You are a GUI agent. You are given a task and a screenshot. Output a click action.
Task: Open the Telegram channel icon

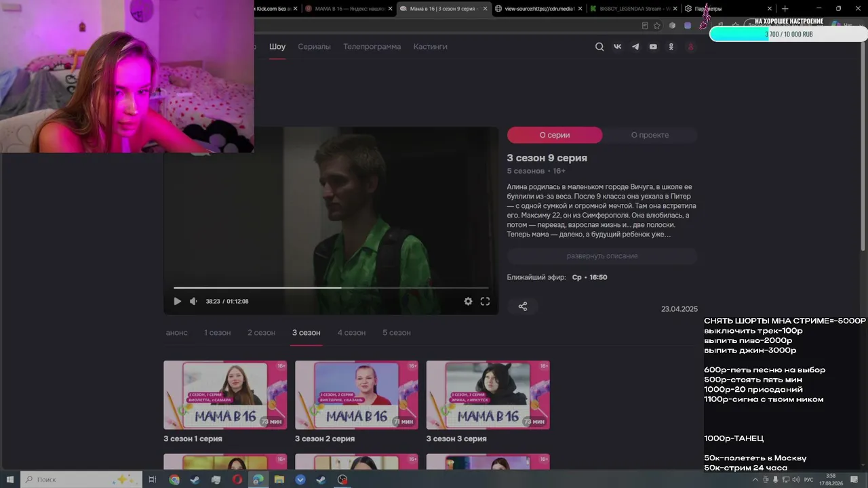635,47
